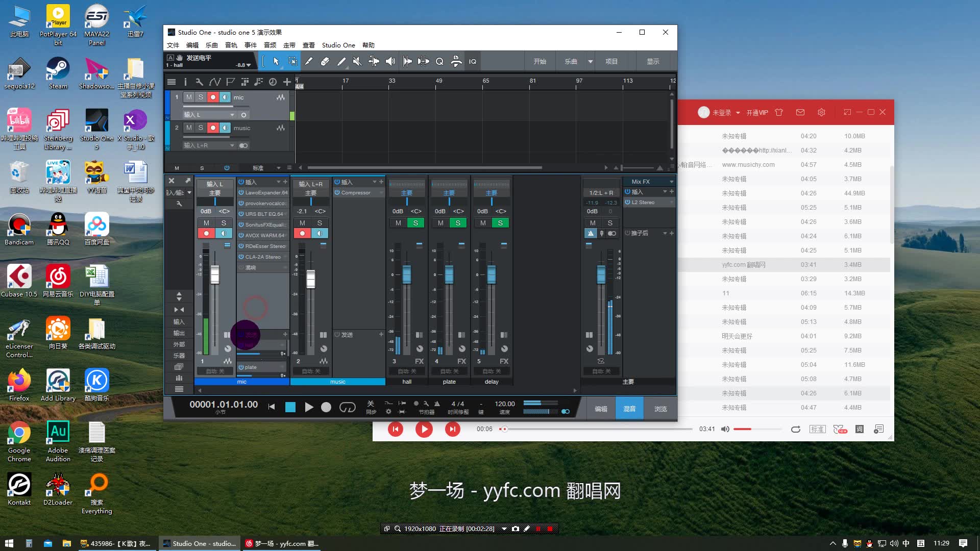Viewport: 980px width, 551px height.
Task: Select the Paint tool
Action: point(341,61)
